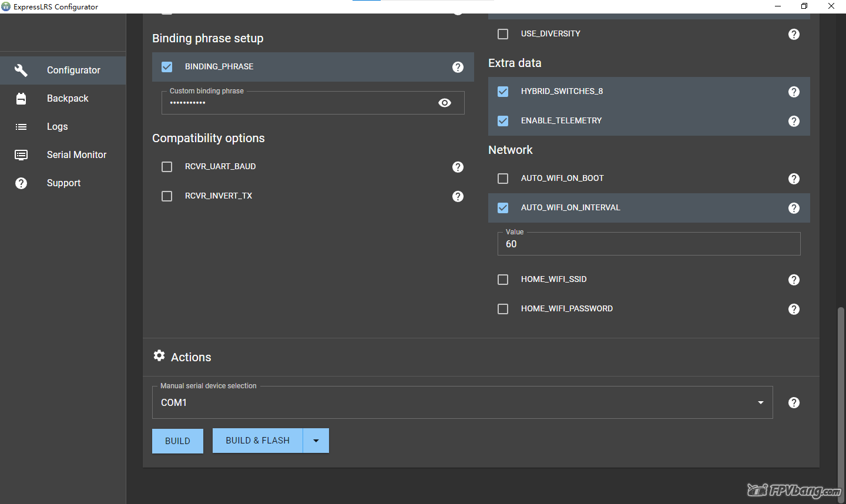
Task: Click the Configurator wrench icon
Action: coord(21,70)
